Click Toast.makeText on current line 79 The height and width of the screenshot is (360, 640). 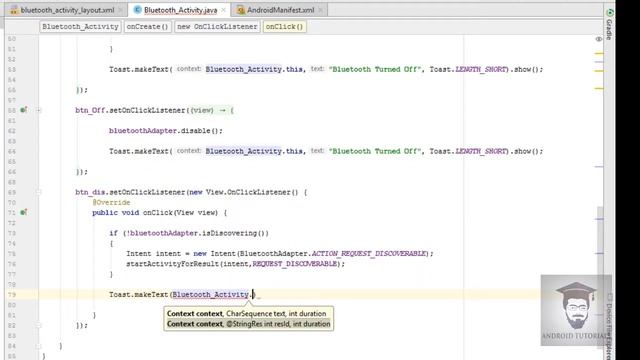pos(138,294)
